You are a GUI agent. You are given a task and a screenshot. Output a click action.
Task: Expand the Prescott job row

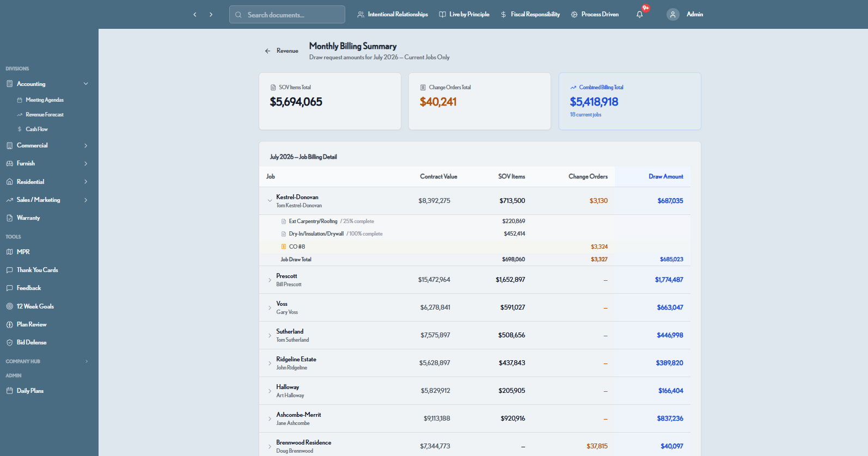click(270, 280)
